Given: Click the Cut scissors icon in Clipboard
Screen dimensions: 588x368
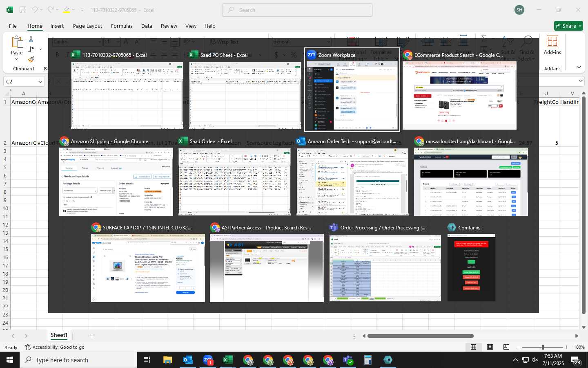Looking at the screenshot, I should [31, 38].
